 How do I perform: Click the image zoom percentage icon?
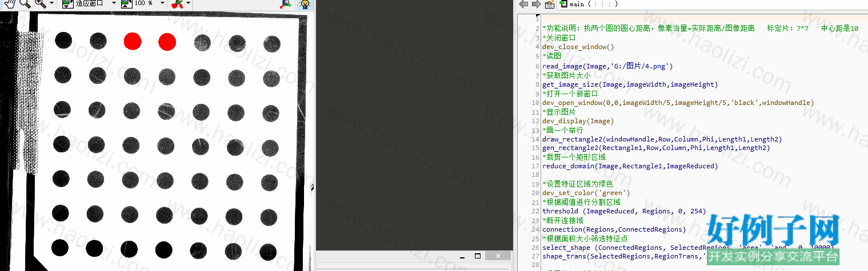tap(126, 3)
